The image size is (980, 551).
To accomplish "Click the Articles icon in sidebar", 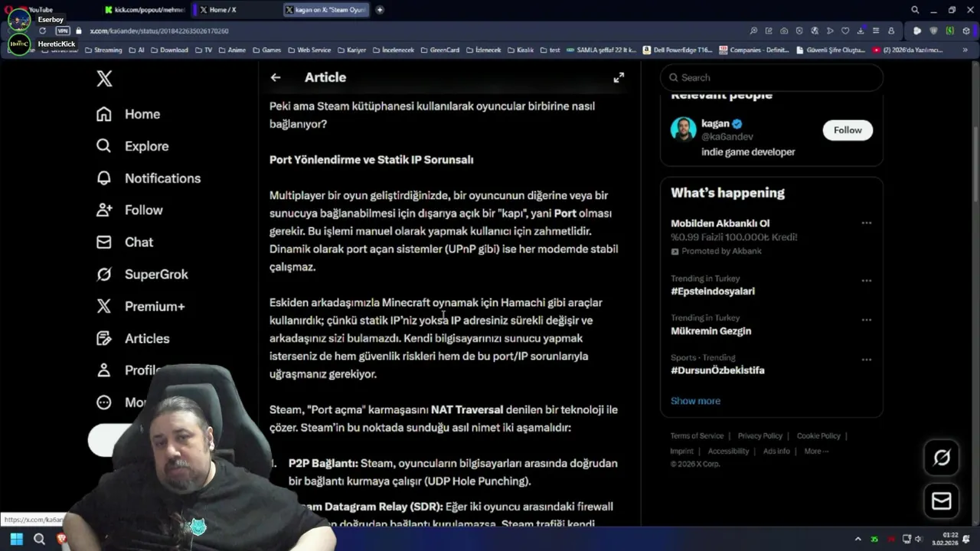I will tap(104, 338).
